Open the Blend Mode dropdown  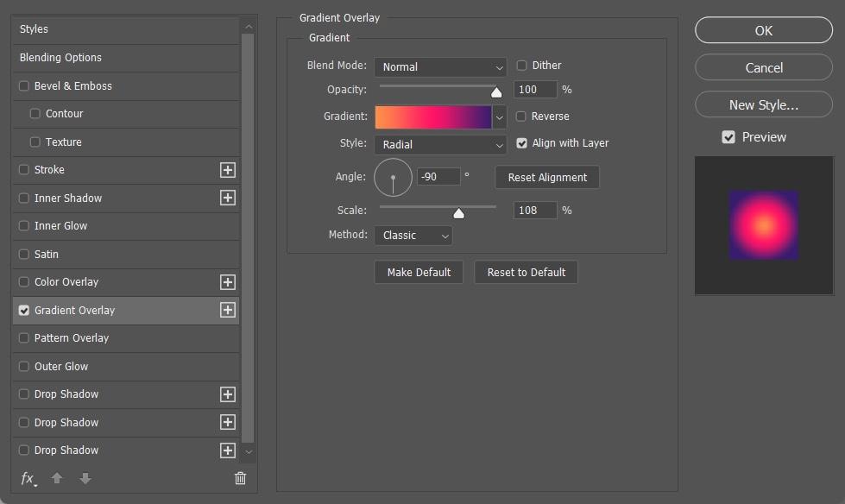(x=440, y=66)
